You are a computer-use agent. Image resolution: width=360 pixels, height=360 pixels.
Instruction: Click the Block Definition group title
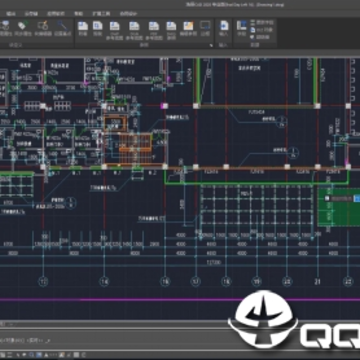click(15, 45)
